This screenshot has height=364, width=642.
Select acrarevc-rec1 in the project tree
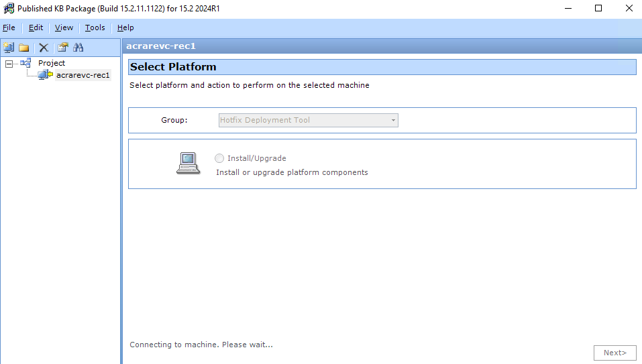click(x=83, y=75)
